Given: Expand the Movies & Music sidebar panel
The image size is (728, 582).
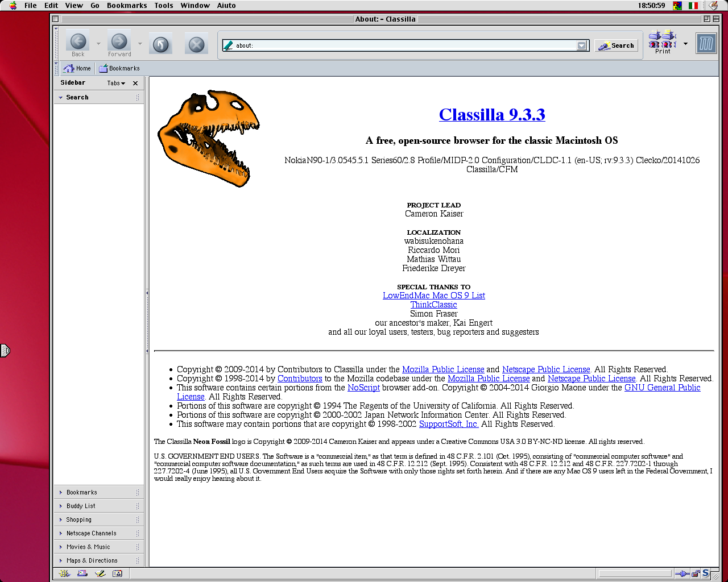Looking at the screenshot, I should pos(99,547).
